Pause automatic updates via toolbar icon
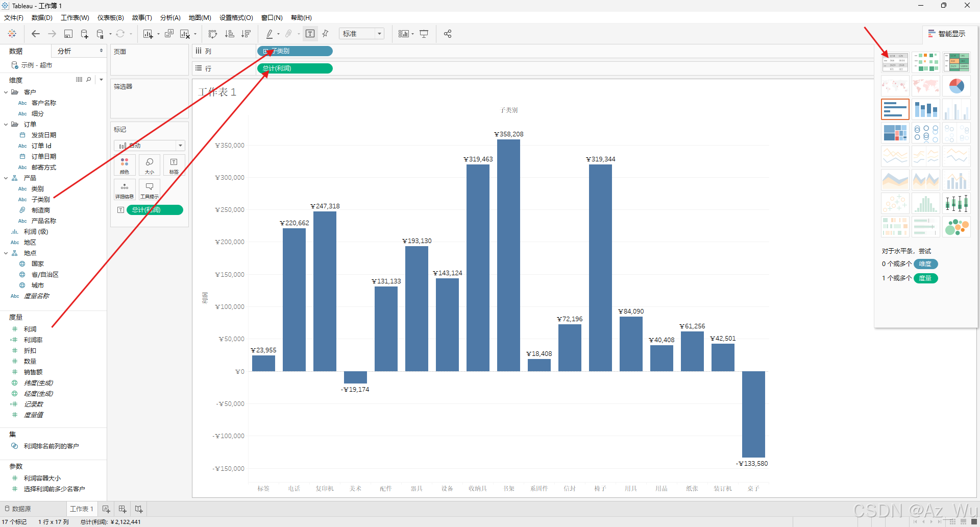980x527 pixels. pyautogui.click(x=100, y=34)
